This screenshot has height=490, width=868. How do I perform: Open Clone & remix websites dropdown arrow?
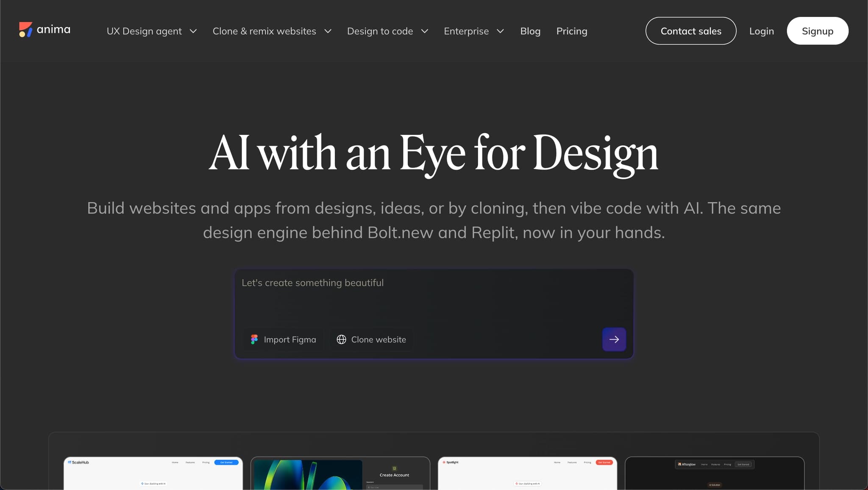click(x=328, y=31)
